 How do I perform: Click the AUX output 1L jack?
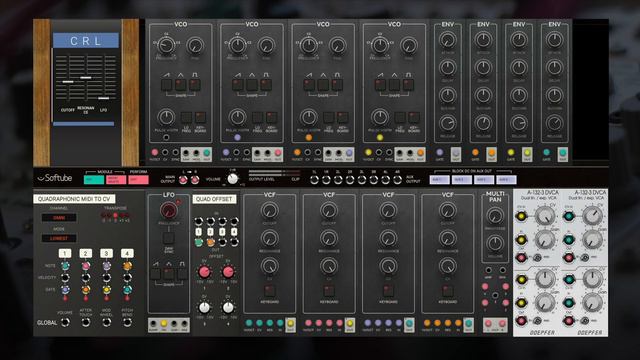pyautogui.click(x=314, y=180)
